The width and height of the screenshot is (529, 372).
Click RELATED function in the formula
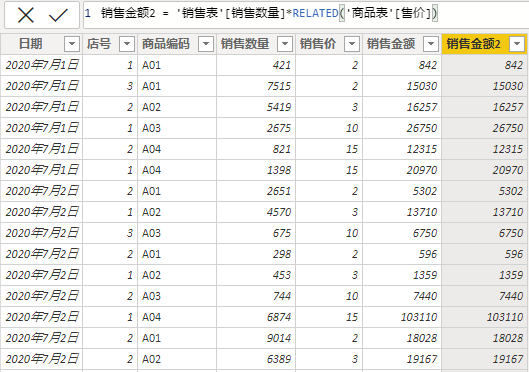tap(315, 13)
